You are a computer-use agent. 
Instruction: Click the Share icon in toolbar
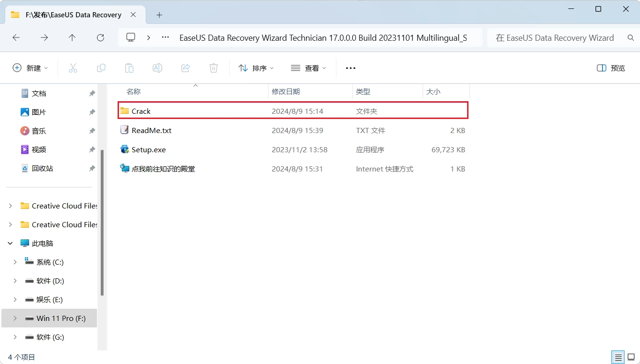tap(186, 68)
